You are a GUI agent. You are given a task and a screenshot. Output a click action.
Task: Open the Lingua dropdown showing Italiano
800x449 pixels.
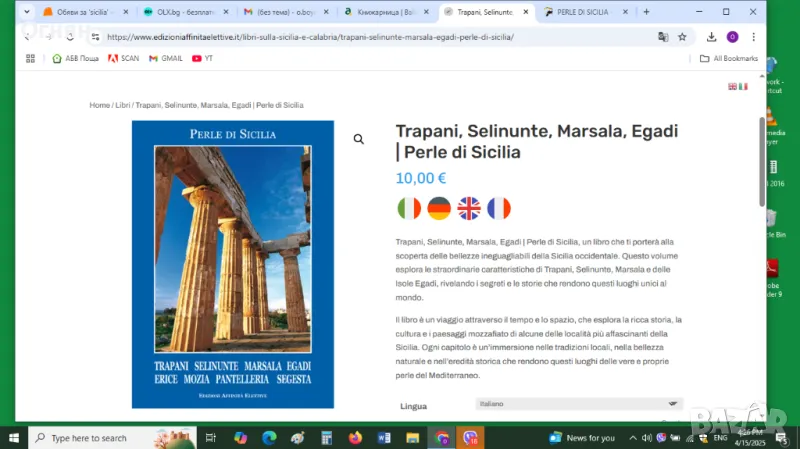click(578, 403)
